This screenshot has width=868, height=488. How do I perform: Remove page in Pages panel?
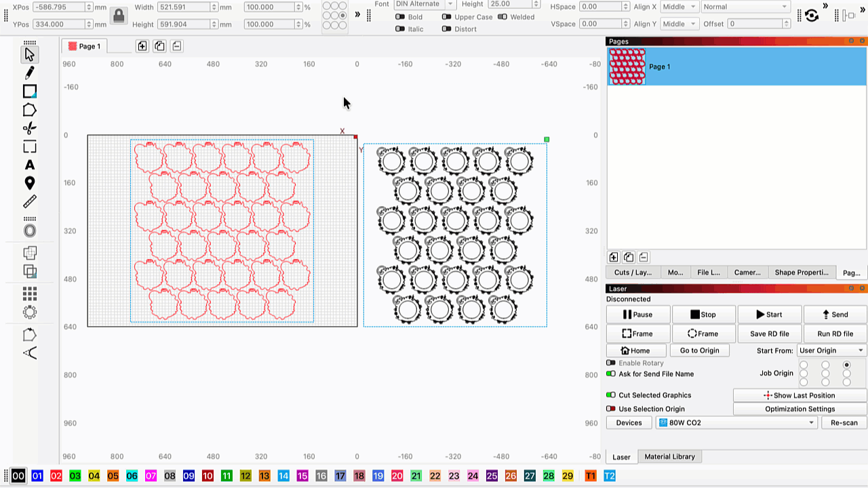point(644,257)
